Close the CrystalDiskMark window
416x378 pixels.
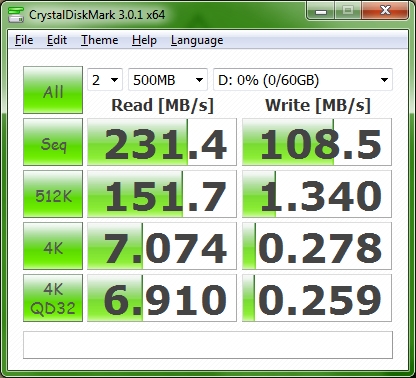[x=385, y=11]
